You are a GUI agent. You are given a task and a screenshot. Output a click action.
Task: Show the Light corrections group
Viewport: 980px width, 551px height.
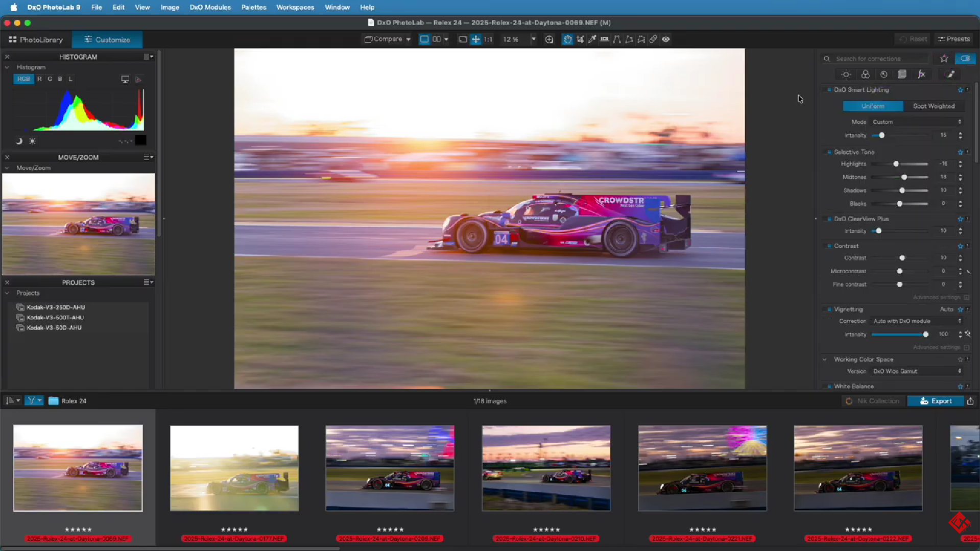coord(846,75)
